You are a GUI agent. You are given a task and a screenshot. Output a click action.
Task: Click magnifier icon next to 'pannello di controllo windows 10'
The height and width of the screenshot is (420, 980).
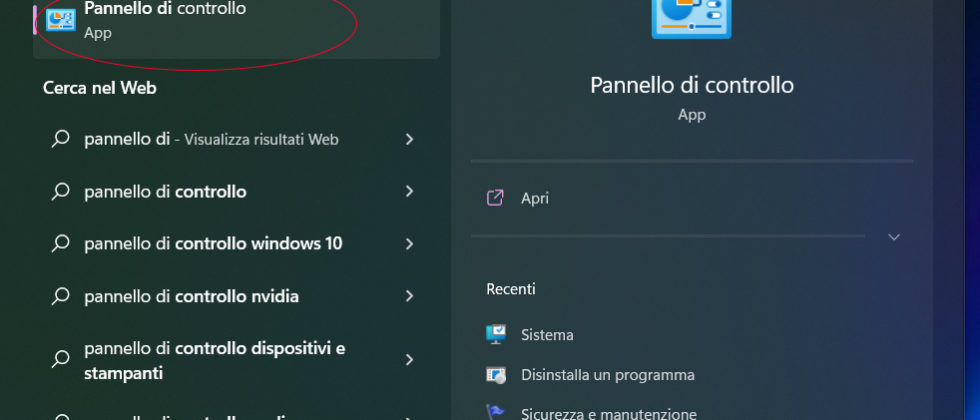60,243
